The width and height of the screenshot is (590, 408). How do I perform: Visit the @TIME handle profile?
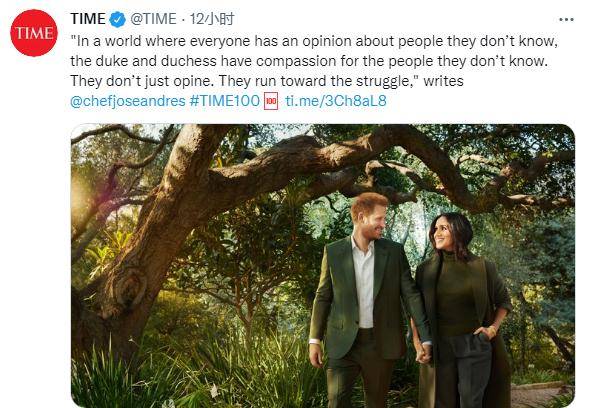[x=153, y=19]
